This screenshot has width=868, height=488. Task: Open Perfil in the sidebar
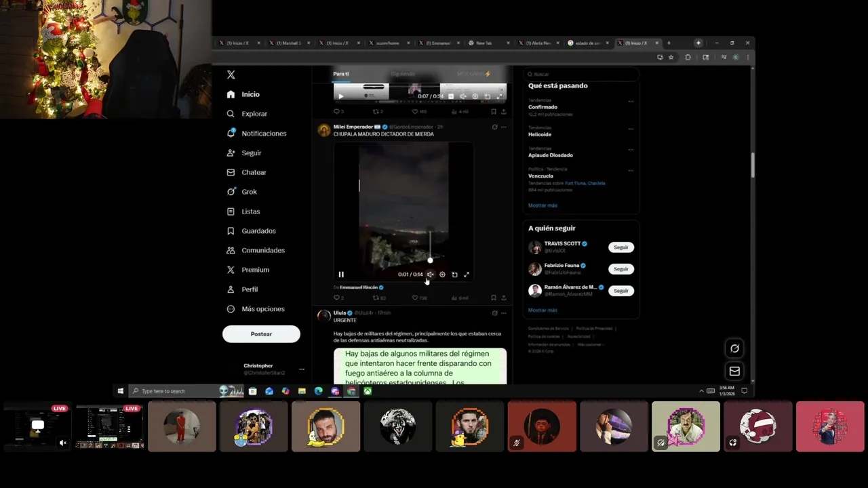(242, 289)
